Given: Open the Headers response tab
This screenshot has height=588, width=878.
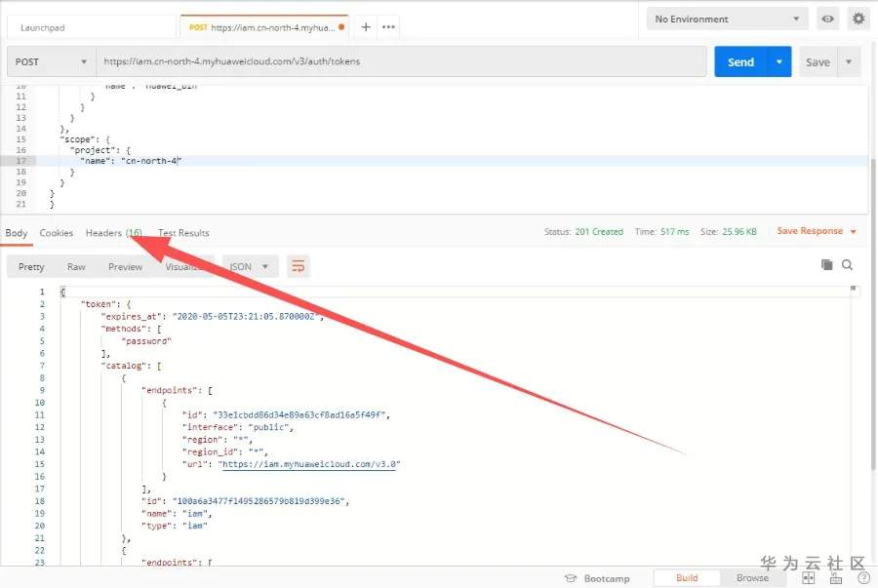Looking at the screenshot, I should [113, 233].
